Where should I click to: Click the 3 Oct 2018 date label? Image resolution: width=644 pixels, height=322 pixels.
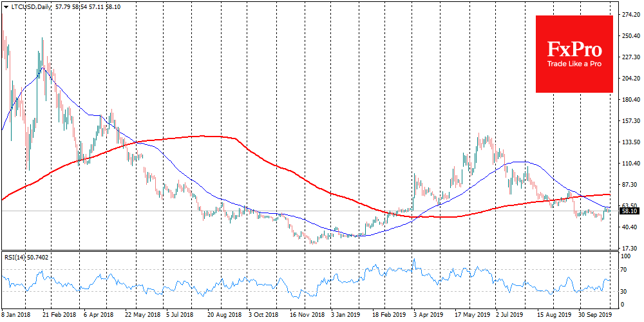coord(265,316)
